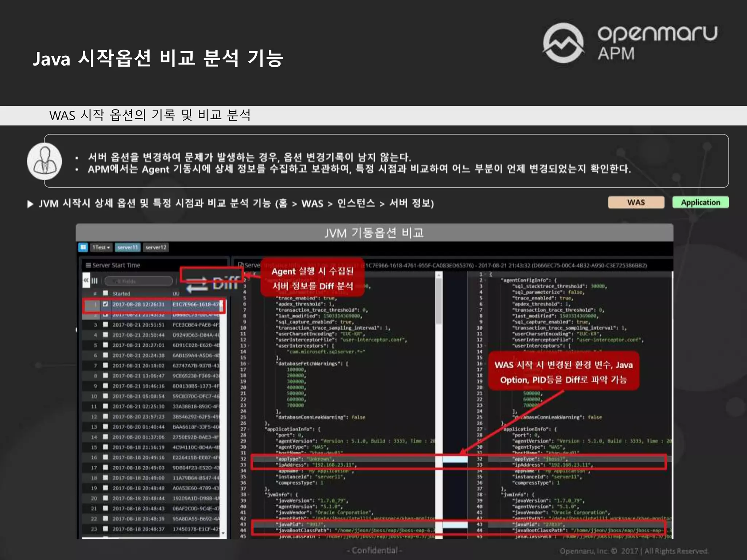The width and height of the screenshot is (747, 560).
Task: Collapse agentConfigInfo at line 2 in the right pane
Action: point(485,280)
